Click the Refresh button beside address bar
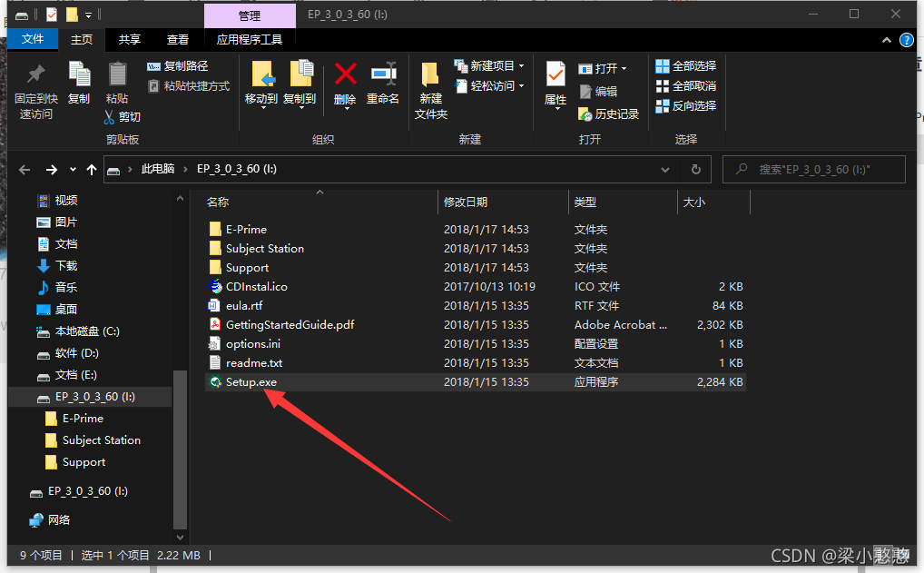 click(x=696, y=170)
